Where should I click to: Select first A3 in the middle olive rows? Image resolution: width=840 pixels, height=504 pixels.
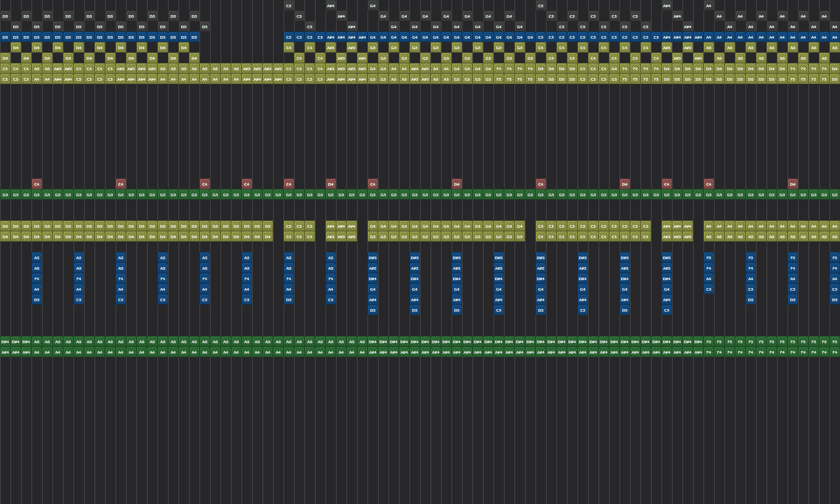[709, 236]
